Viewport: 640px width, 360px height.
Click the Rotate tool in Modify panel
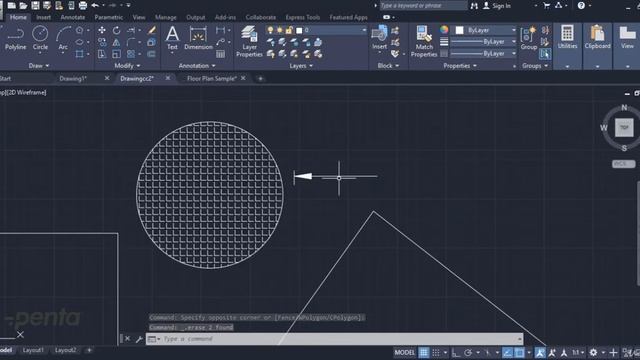pos(117,30)
